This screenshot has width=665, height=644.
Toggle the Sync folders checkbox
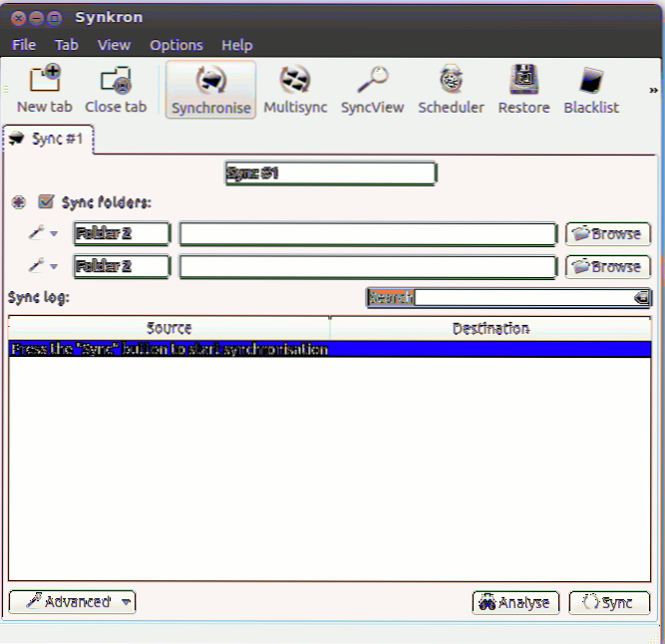click(46, 202)
